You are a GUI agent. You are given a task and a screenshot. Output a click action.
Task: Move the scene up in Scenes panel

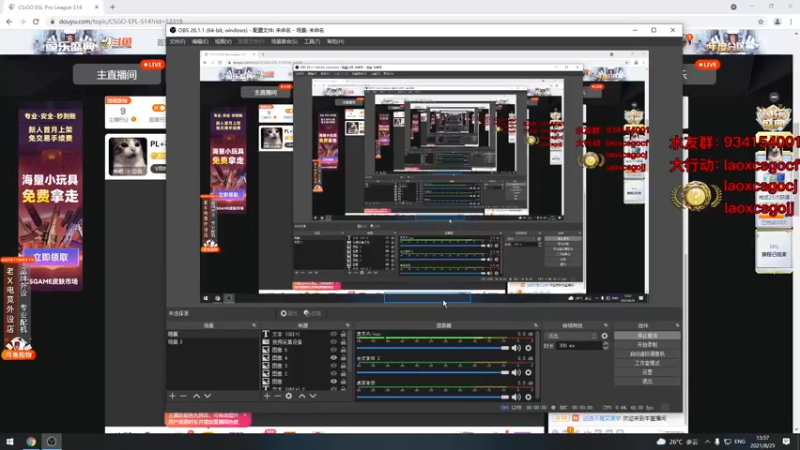tap(196, 396)
